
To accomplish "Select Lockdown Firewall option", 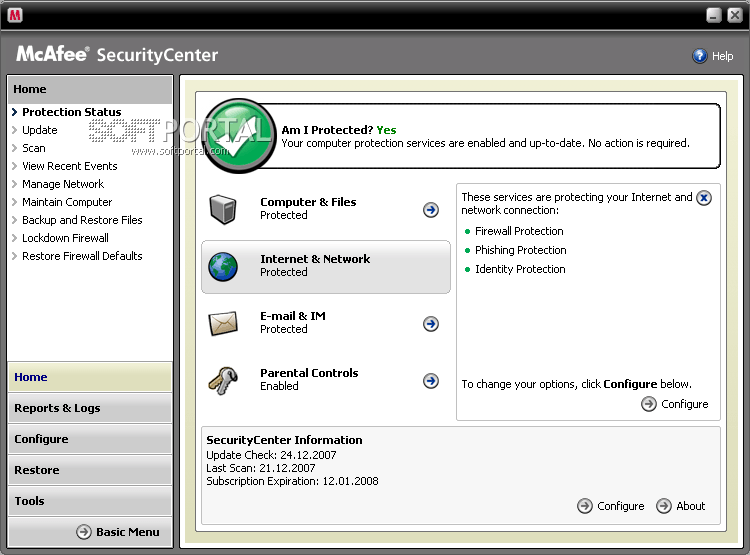I will tap(66, 238).
